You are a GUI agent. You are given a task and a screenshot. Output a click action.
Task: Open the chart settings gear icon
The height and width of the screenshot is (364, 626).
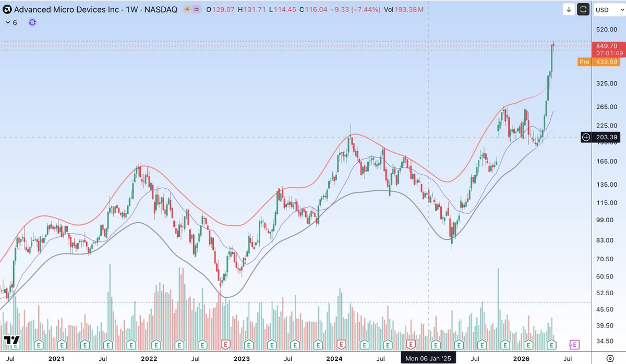[x=610, y=358]
